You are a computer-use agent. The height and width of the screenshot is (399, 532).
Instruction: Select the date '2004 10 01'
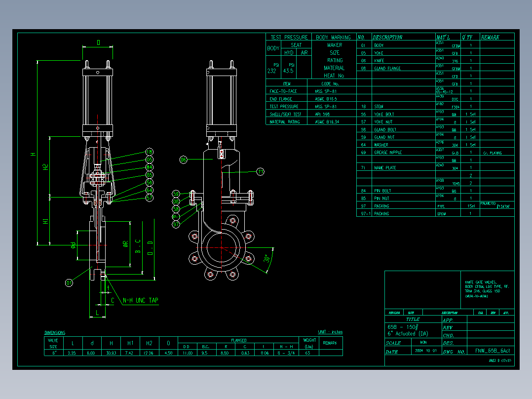coord(426,351)
